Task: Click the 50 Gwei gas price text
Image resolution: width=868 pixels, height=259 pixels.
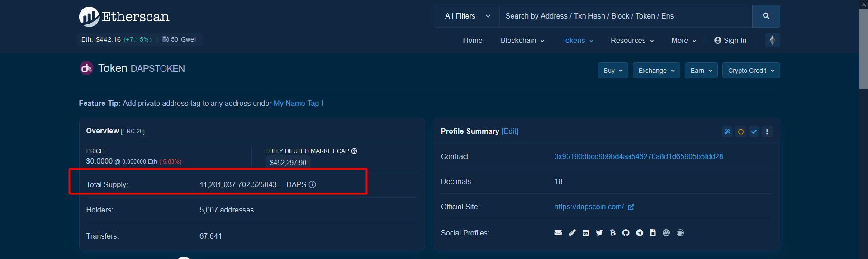Action: 184,39
